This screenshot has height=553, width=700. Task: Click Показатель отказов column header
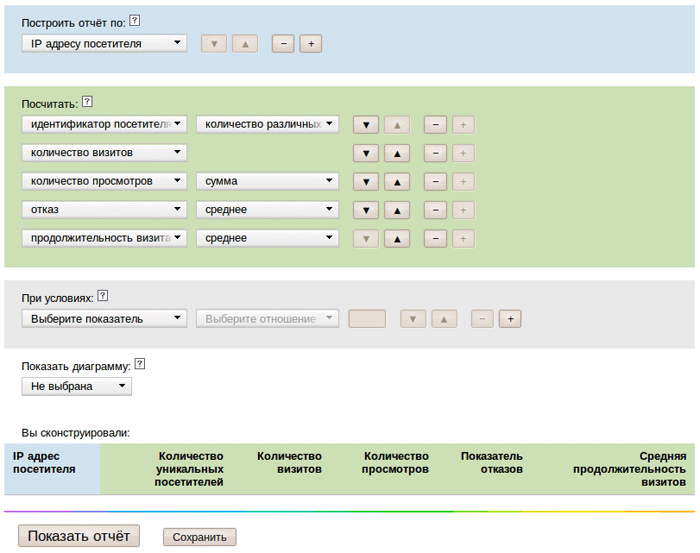(x=492, y=463)
